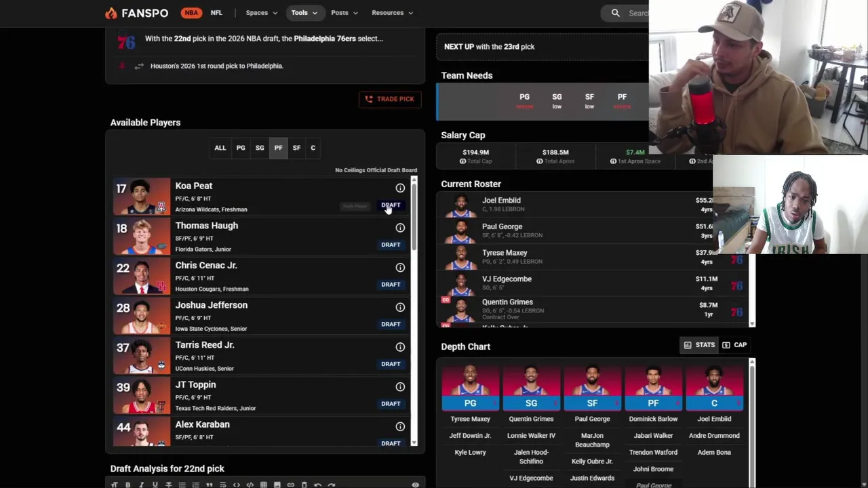Open the Tools dropdown menu
The width and height of the screenshot is (868, 488).
pyautogui.click(x=304, y=13)
